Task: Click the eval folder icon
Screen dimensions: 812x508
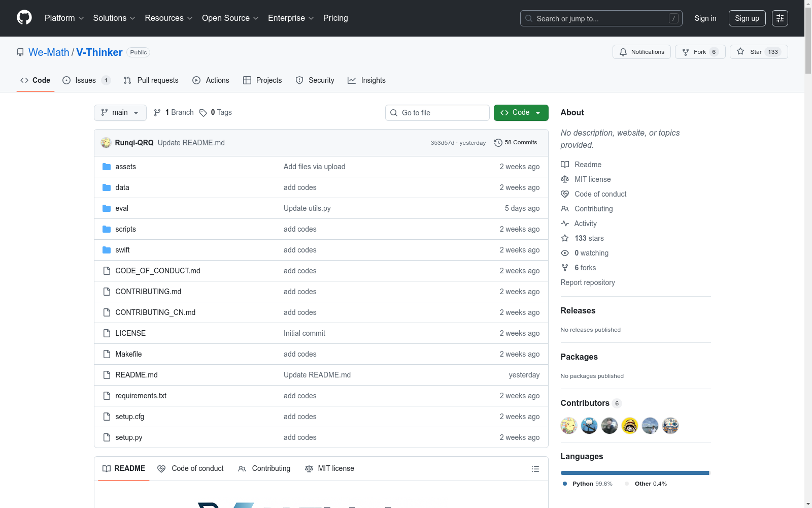Action: [107, 208]
